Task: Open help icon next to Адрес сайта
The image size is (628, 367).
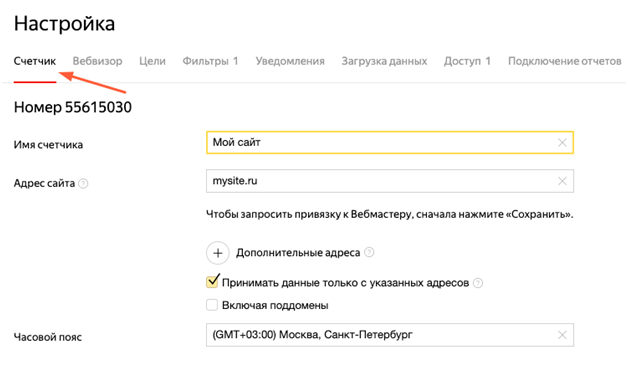Action: 83,184
